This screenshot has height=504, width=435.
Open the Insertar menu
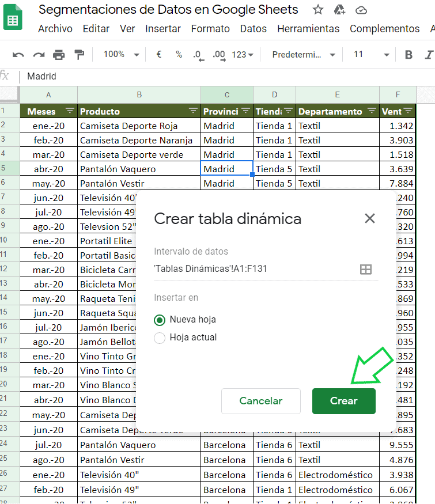163,29
